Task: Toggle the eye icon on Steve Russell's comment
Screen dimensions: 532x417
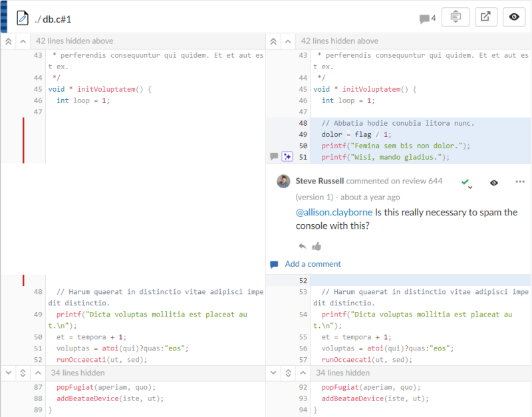Action: pyautogui.click(x=493, y=182)
